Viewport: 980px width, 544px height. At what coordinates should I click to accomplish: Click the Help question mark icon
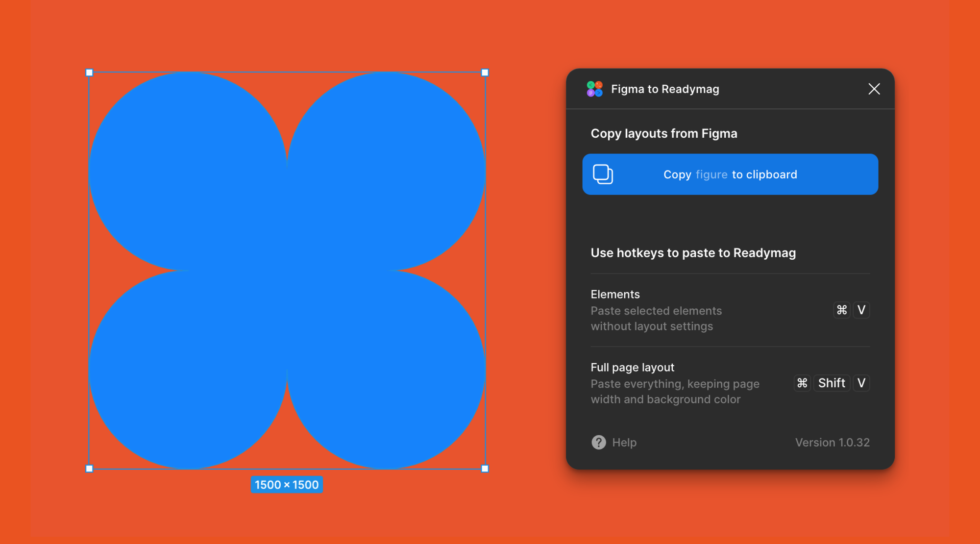click(x=598, y=442)
